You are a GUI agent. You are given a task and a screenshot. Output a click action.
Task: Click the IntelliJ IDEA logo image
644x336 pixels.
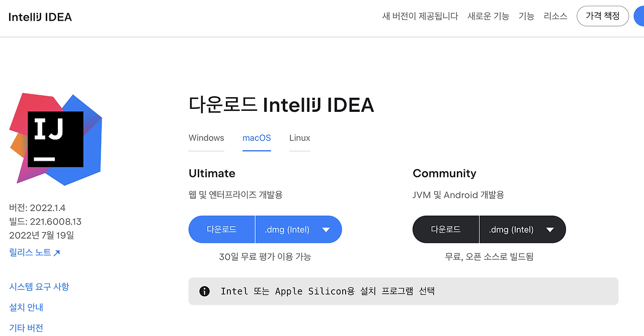coord(54,139)
